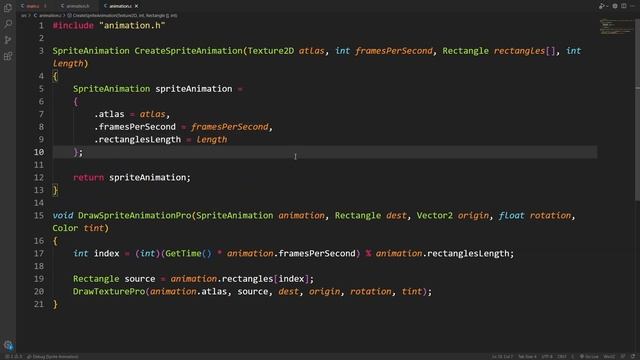Switch to the main.c tab
Viewport: 640px width, 360px height.
tap(33, 6)
